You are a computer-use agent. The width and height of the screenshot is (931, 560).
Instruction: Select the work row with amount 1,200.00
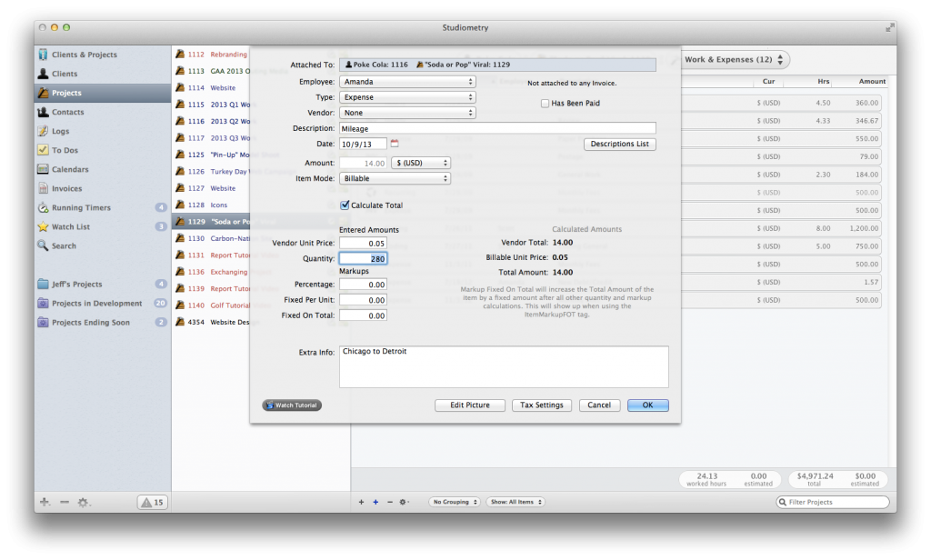[781, 228]
